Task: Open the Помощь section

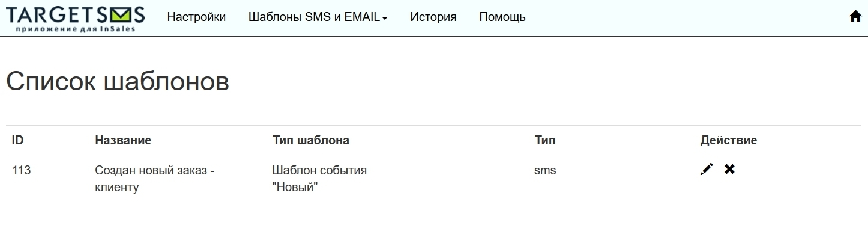Action: click(x=502, y=17)
